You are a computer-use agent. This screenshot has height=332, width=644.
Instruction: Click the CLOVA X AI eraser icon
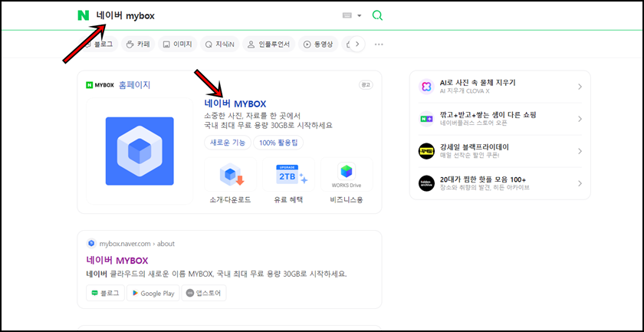click(x=426, y=87)
